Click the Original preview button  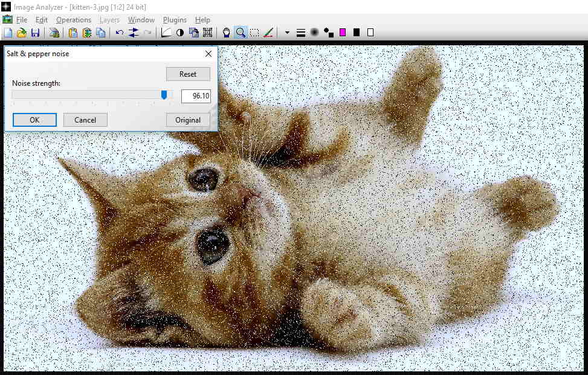tap(188, 120)
